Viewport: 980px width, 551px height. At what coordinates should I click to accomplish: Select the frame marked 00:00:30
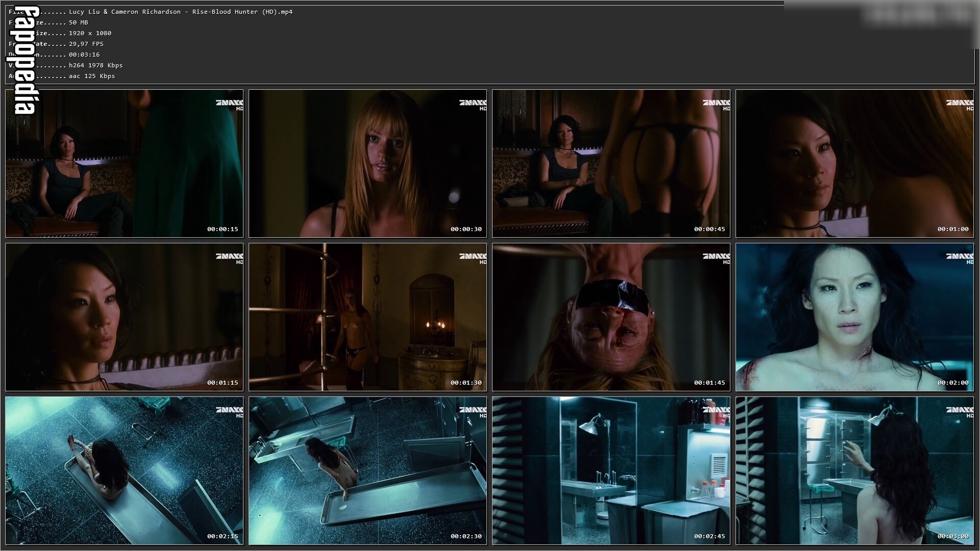click(367, 164)
